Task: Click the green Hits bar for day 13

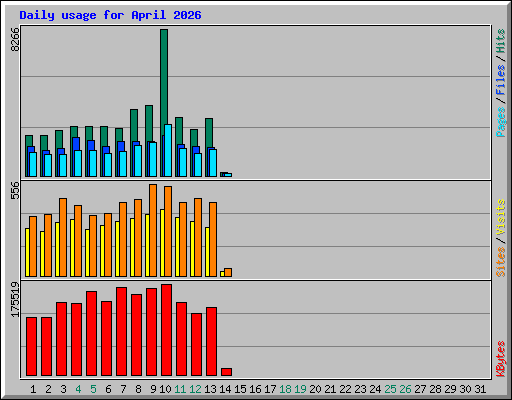Action: 209,133
